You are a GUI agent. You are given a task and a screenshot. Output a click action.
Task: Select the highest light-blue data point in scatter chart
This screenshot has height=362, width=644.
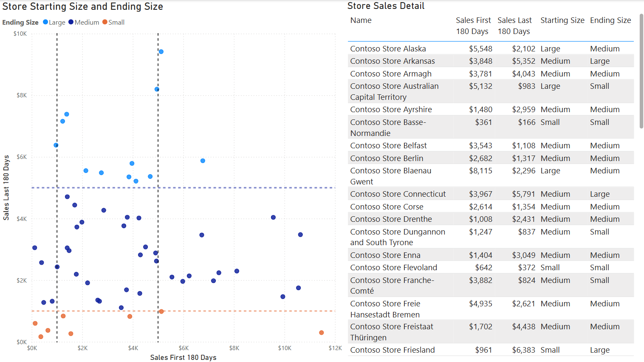tap(161, 52)
